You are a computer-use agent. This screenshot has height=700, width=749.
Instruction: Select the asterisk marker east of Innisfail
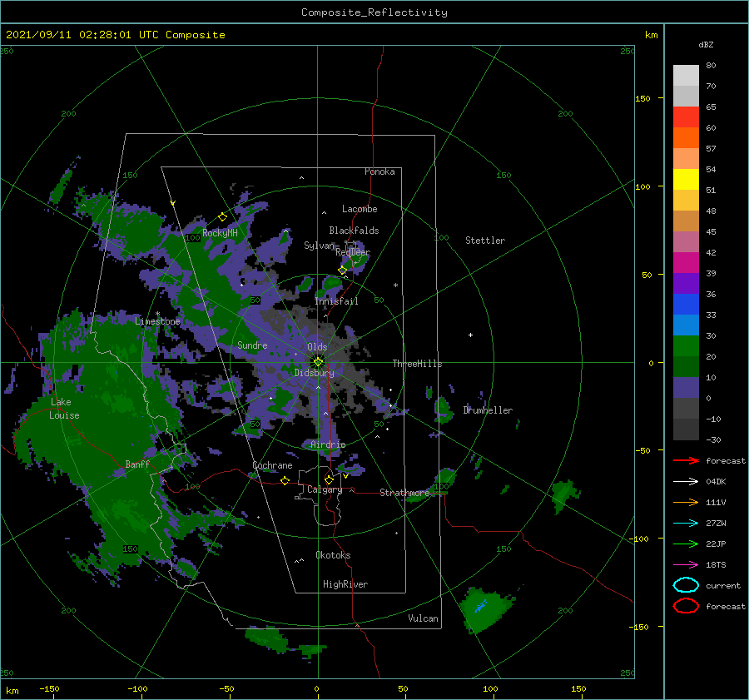395,285
